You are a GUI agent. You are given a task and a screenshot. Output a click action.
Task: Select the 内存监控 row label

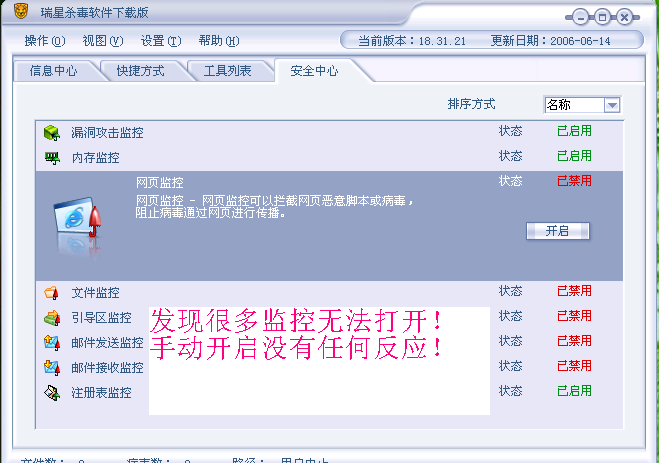pos(95,158)
